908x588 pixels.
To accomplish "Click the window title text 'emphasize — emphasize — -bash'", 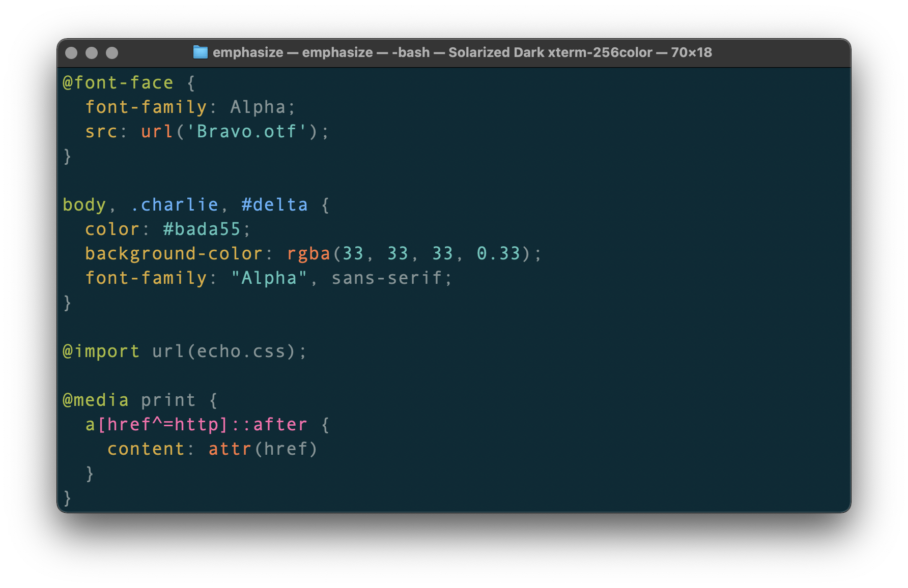I will [x=321, y=52].
